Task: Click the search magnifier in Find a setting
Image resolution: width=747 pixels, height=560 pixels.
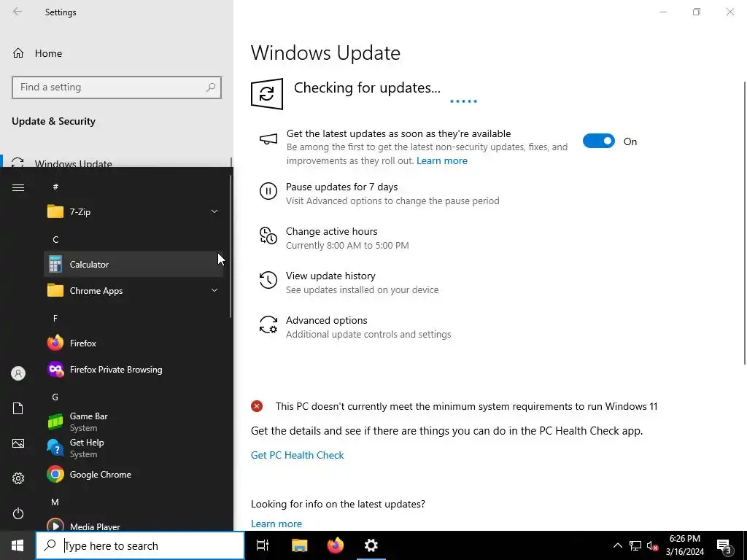Action: (211, 87)
